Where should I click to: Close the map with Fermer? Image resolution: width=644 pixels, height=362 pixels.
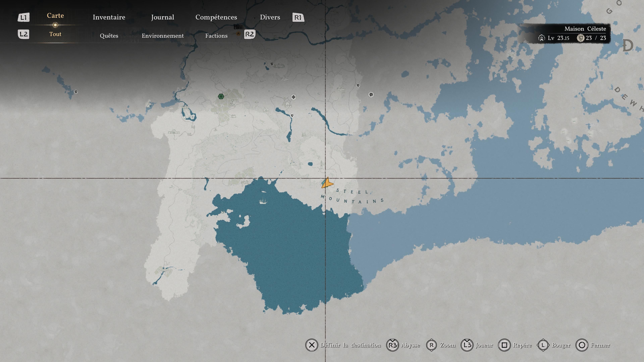(600, 345)
